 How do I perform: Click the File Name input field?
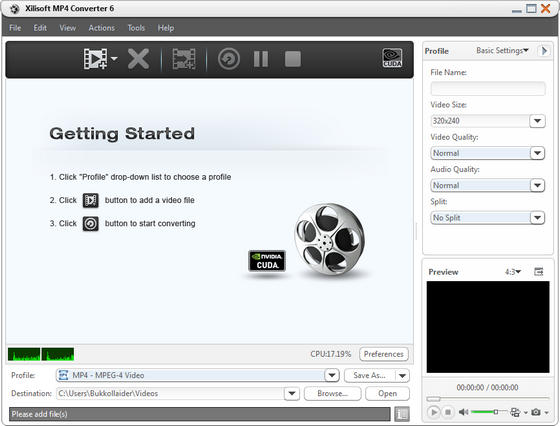coord(488,88)
